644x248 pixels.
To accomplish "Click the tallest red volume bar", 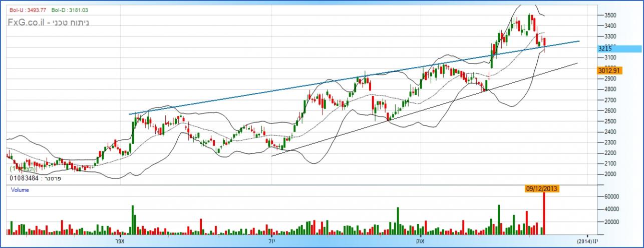I will pos(544,212).
